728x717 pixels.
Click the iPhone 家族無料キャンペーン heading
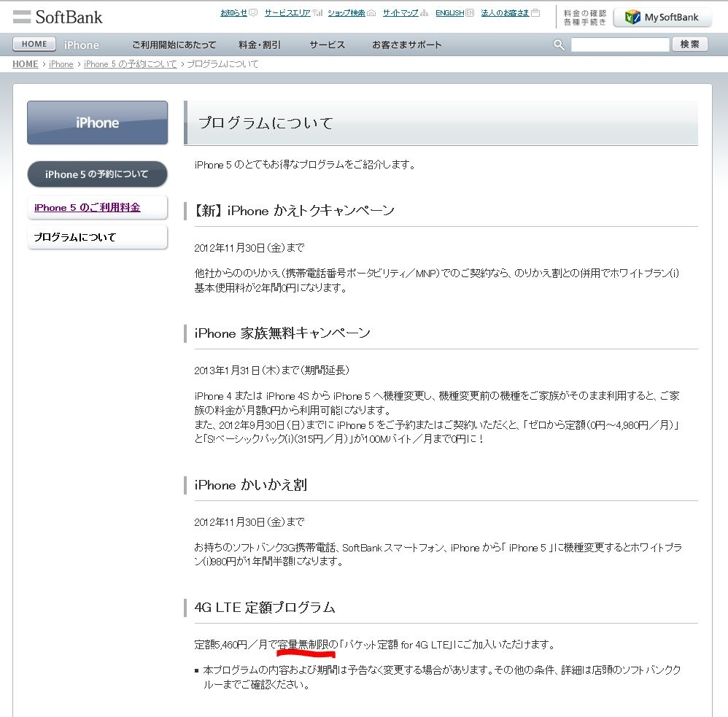282,333
